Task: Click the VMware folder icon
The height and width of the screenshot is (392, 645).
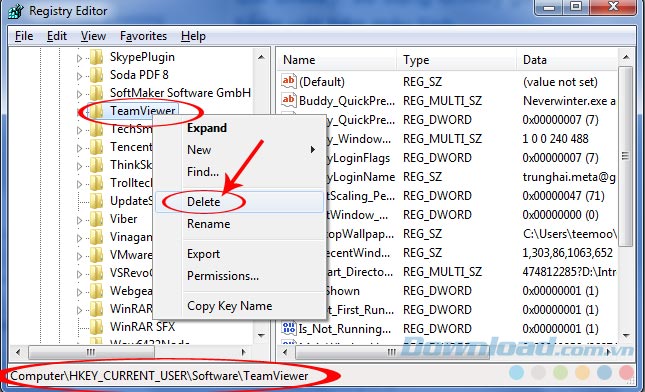Action: (96, 255)
